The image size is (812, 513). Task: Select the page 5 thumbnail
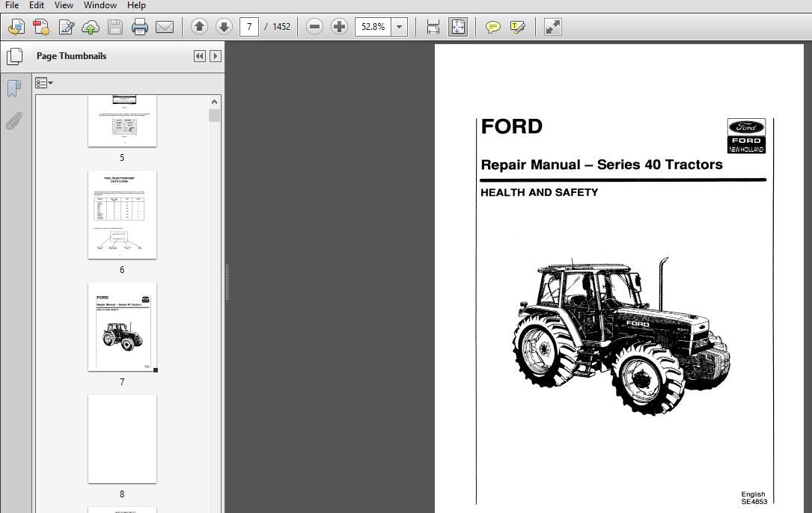click(x=122, y=120)
